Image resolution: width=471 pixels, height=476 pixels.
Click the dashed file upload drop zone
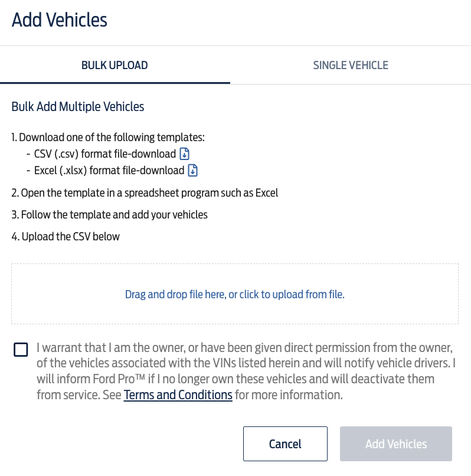pyautogui.click(x=235, y=294)
